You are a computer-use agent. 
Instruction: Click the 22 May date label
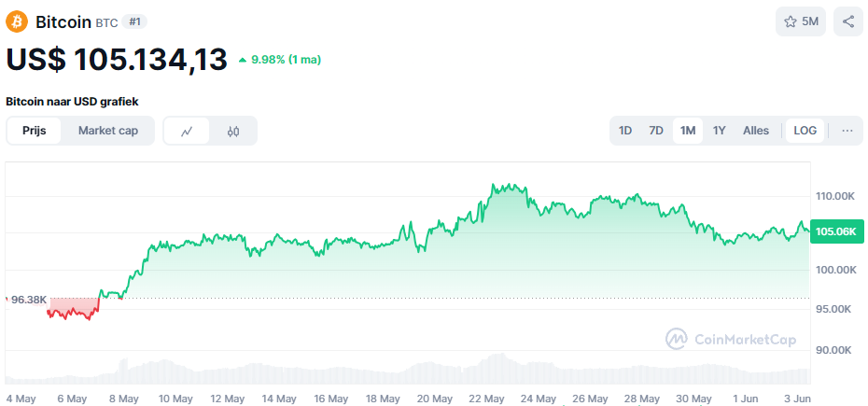click(486, 399)
